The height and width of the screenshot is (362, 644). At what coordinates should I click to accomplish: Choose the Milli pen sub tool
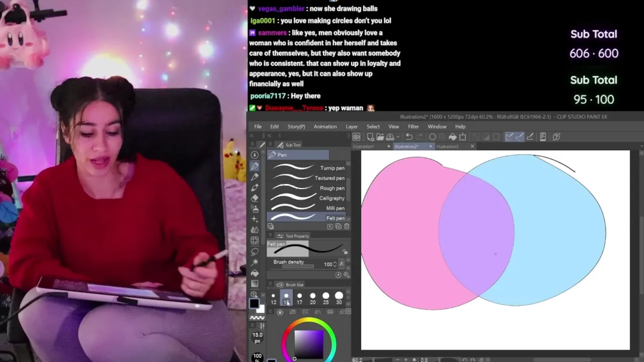click(306, 208)
